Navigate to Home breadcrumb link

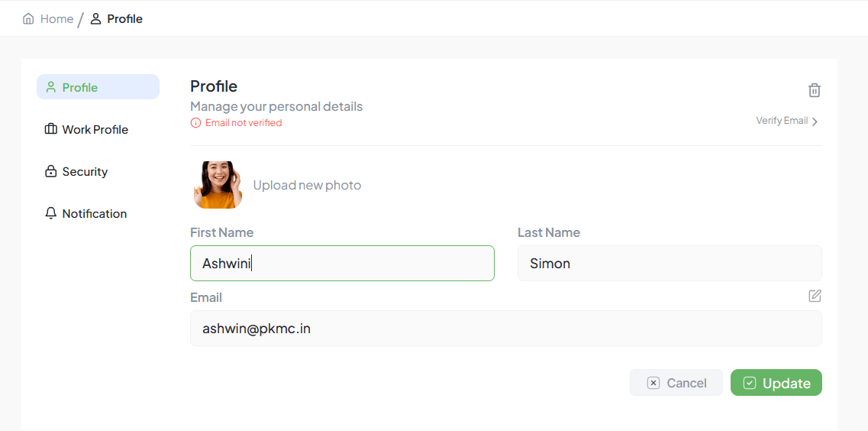(56, 19)
